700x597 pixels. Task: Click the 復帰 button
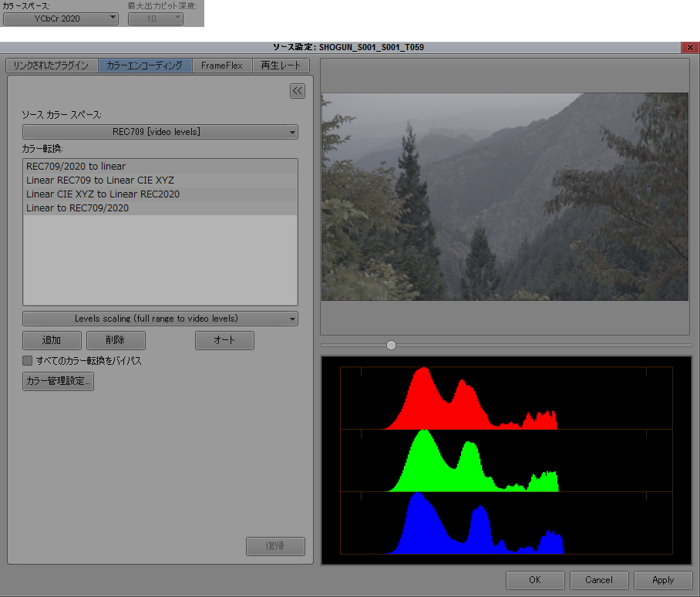275,546
